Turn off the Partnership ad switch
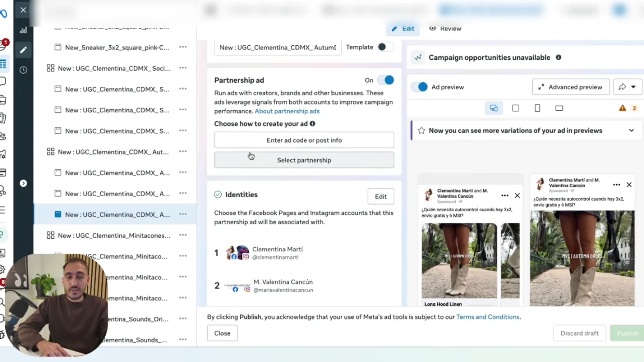Screen dimensions: 644x362 pyautogui.click(x=385, y=80)
